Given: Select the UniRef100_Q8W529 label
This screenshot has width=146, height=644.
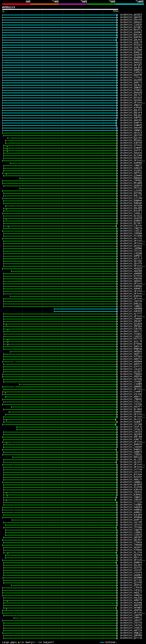Looking at the screenshot, I should (x=131, y=70).
